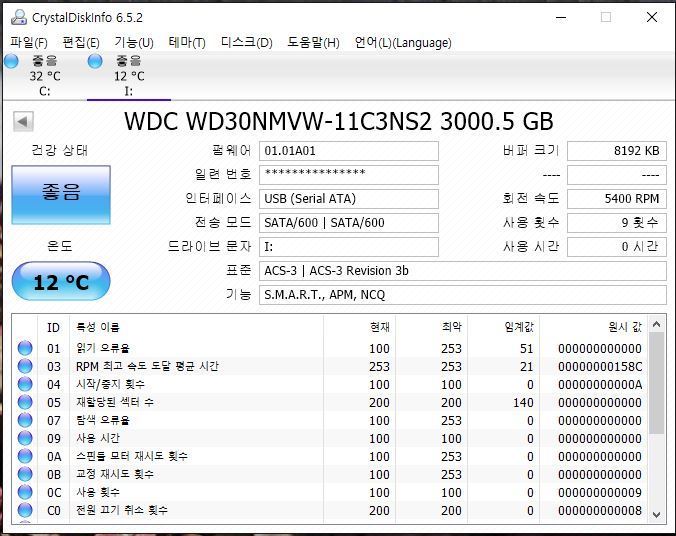Viewport: 676px width, 536px height.
Task: Click the blue health orb above C:
Action: (x=12, y=61)
